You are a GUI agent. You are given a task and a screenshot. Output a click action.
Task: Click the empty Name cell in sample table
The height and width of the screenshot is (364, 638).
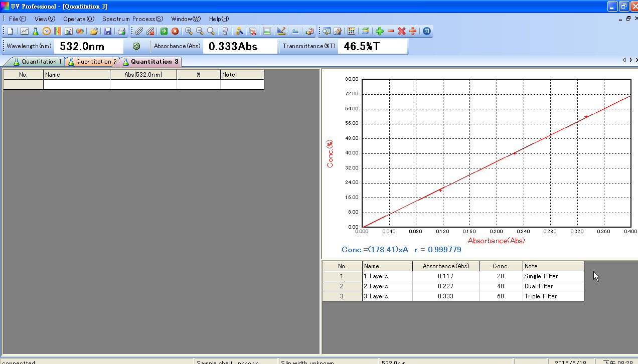tap(77, 85)
